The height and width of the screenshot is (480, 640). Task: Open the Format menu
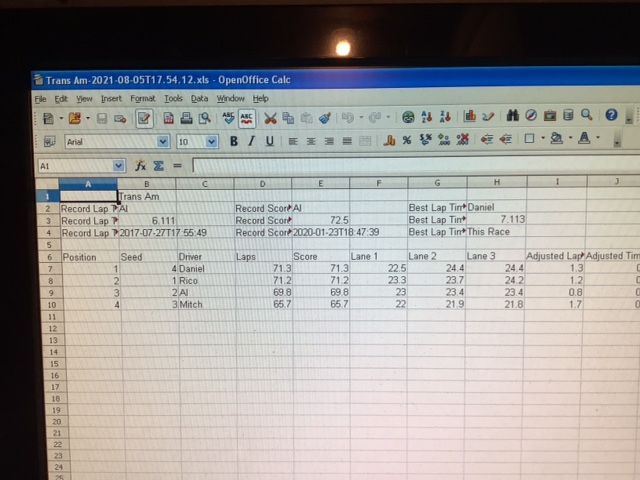142,98
